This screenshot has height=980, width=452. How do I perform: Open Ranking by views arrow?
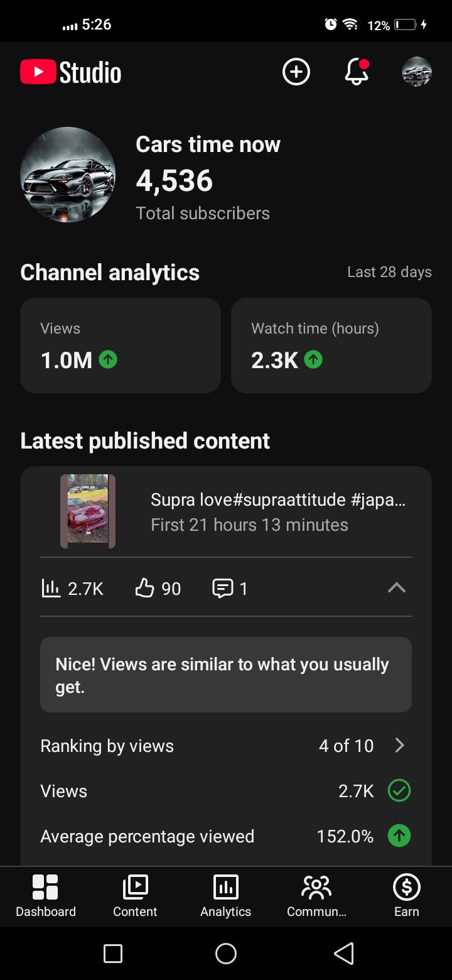click(399, 746)
